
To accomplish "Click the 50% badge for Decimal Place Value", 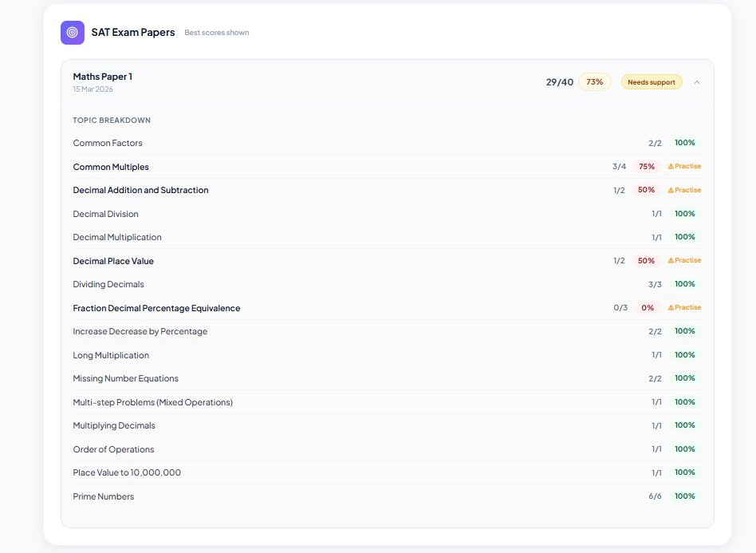I will pyautogui.click(x=646, y=261).
